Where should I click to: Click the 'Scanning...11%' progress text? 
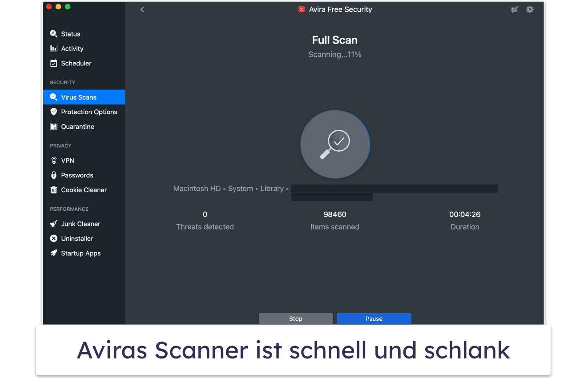click(x=335, y=54)
